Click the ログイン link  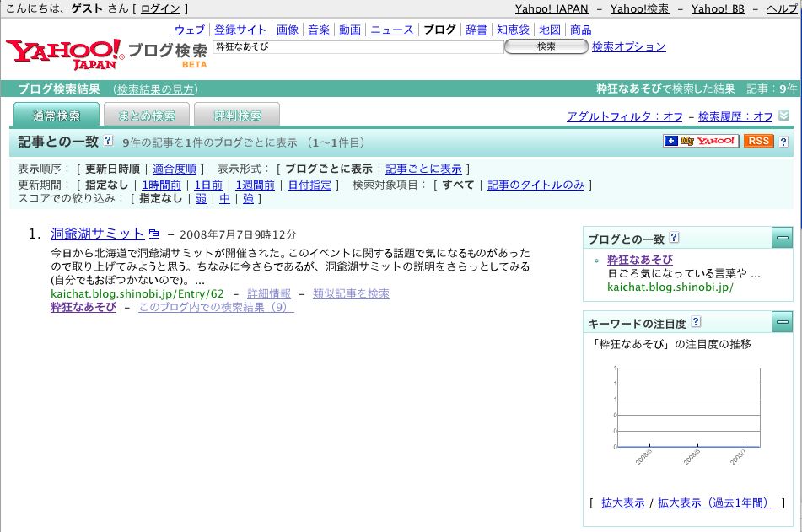(x=160, y=8)
